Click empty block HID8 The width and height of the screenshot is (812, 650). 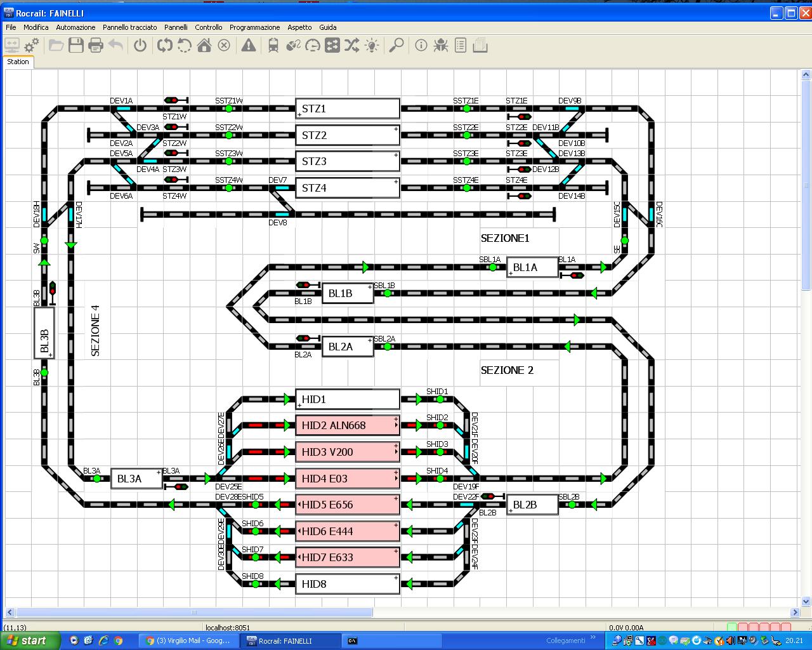click(x=348, y=584)
